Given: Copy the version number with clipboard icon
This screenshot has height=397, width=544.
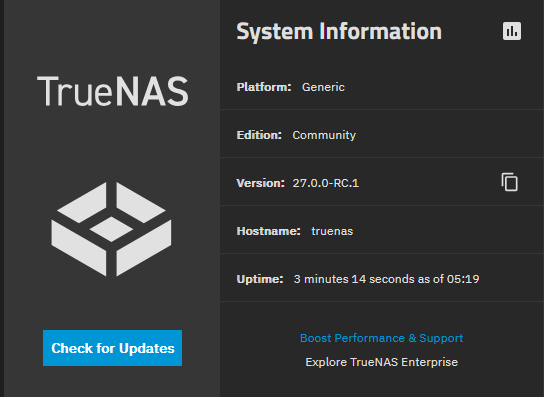Looking at the screenshot, I should (x=509, y=182).
